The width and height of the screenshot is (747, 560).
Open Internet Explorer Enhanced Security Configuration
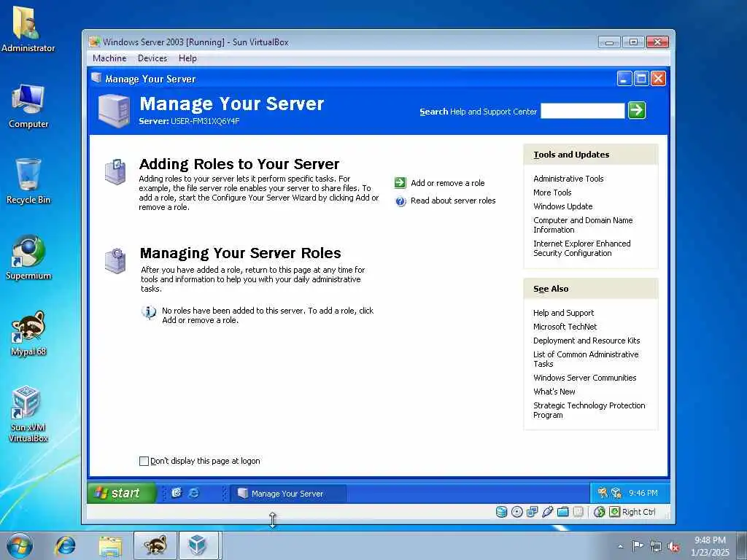[581, 248]
